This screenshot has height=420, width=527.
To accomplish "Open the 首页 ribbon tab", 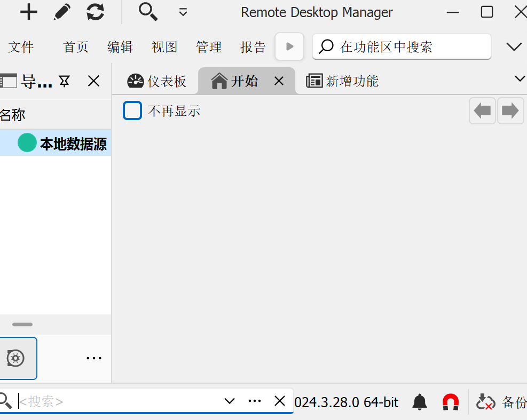I will pos(76,47).
